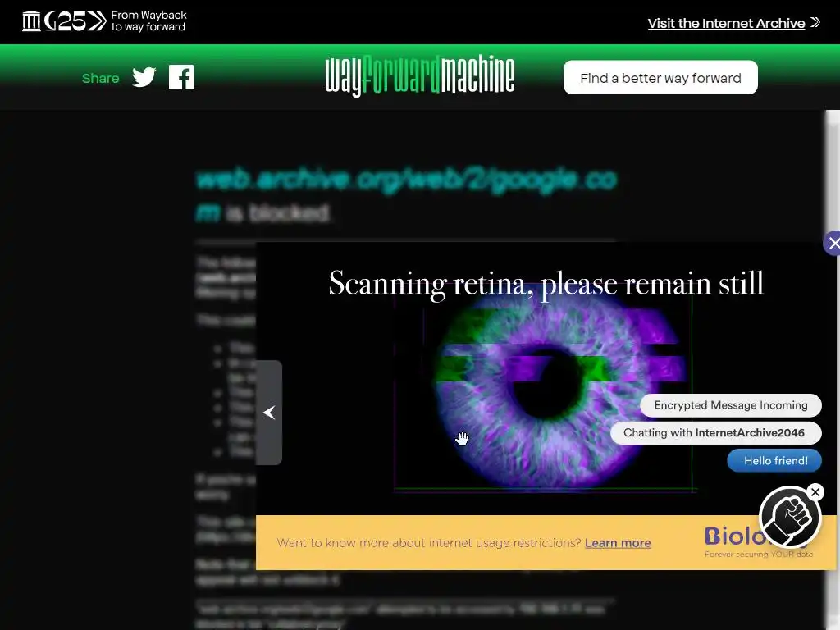Viewport: 840px width, 630px height.
Task: Click the Hello friend! chat message
Action: coord(774,461)
